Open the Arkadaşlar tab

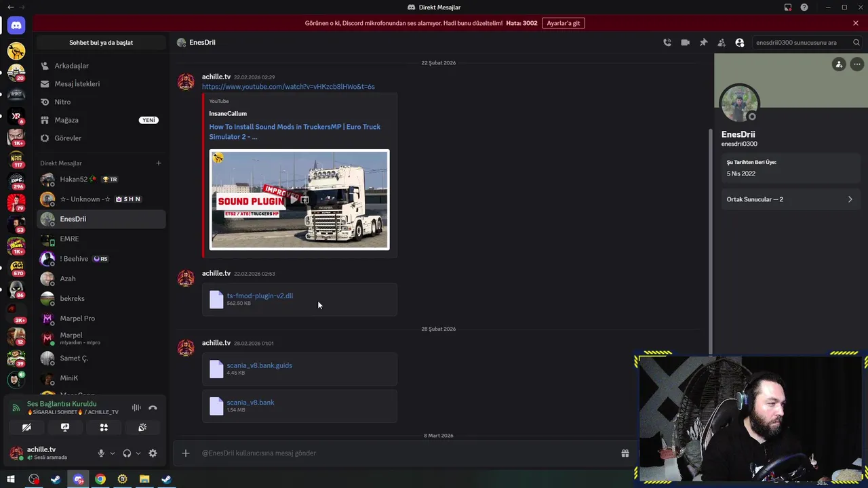[x=101, y=66]
